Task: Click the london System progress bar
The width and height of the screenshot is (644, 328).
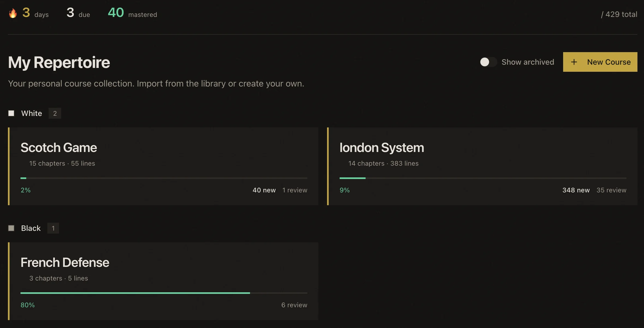Action: pyautogui.click(x=483, y=178)
